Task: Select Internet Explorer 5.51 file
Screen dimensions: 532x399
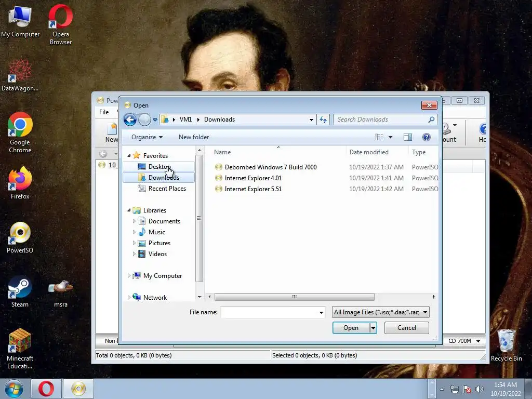Action: [x=248, y=189]
